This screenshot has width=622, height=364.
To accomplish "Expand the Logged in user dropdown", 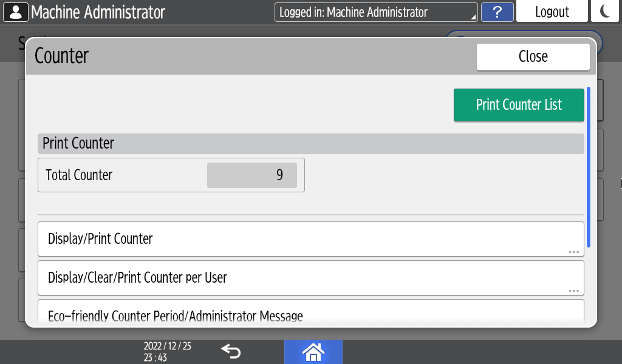I will point(375,12).
